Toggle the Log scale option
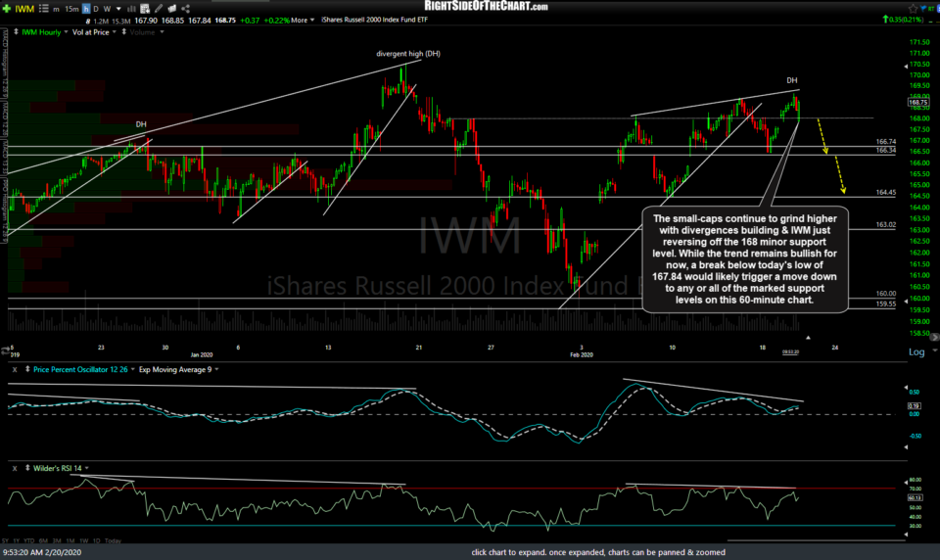This screenshot has height=560, width=940. (x=916, y=351)
